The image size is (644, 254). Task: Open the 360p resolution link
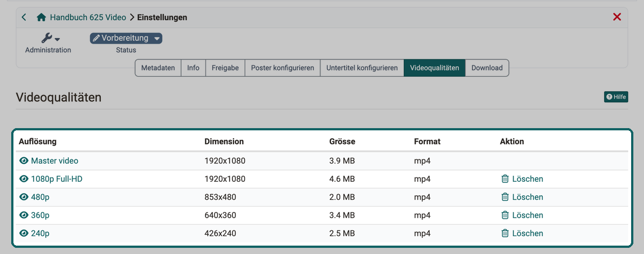pyautogui.click(x=40, y=215)
